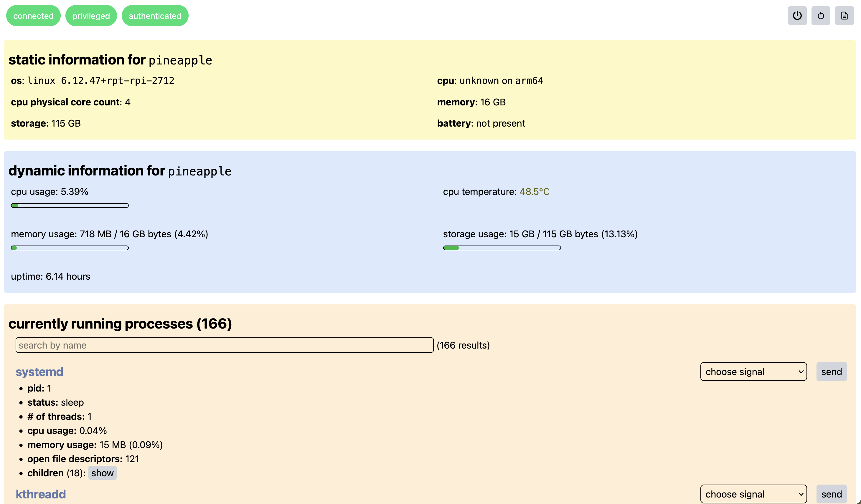Click the memory usage 718 MB / 16 GB text
Image resolution: width=861 pixels, height=504 pixels.
click(x=110, y=234)
